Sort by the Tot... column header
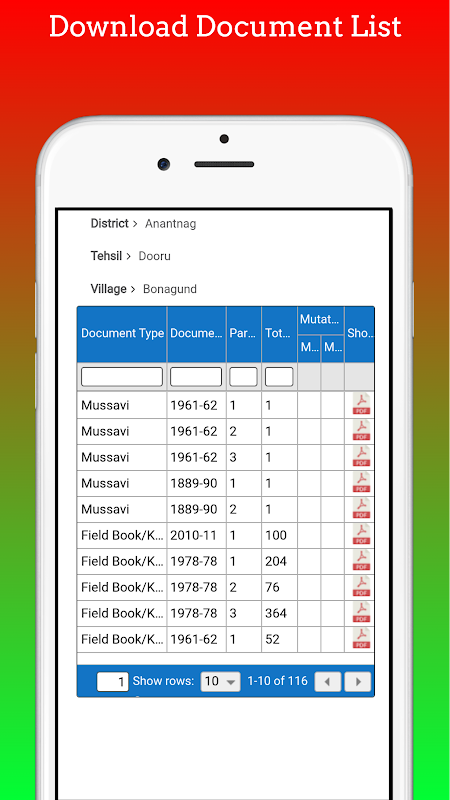The image size is (450, 800). pyautogui.click(x=279, y=334)
